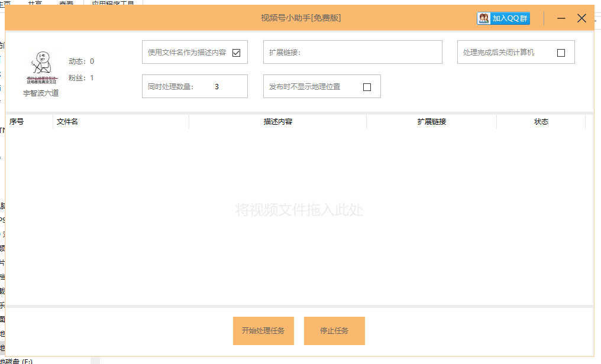601x364 pixels.
Task: Click the 状态 column header
Action: point(541,122)
